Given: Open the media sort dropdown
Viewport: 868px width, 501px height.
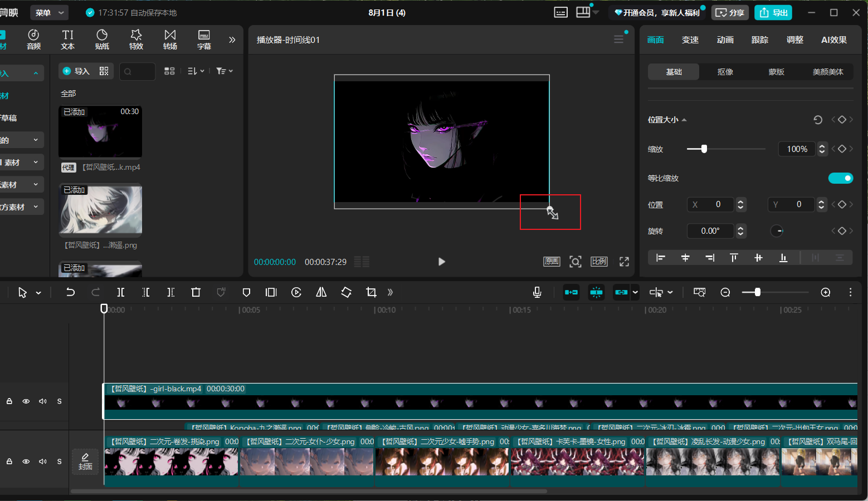Looking at the screenshot, I should 196,71.
